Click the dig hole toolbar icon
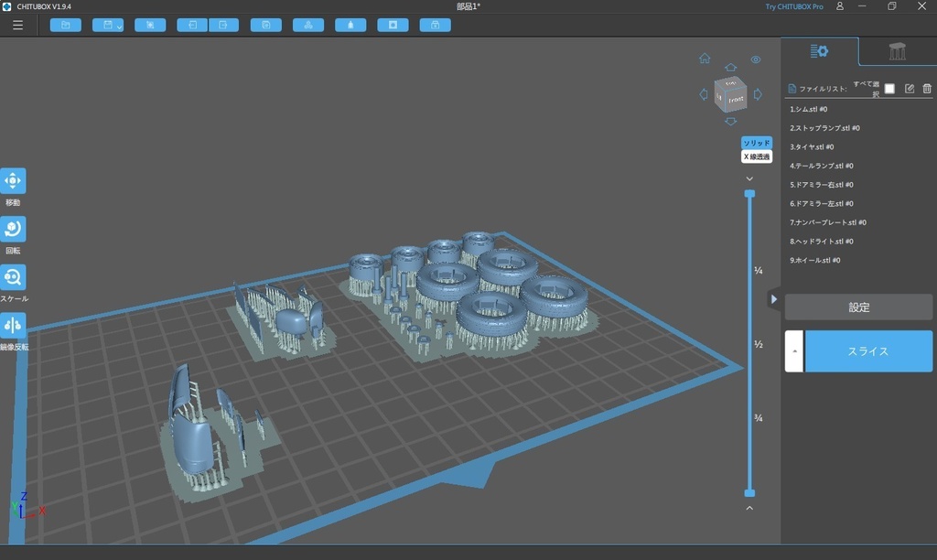937x560 pixels. pyautogui.click(x=393, y=25)
